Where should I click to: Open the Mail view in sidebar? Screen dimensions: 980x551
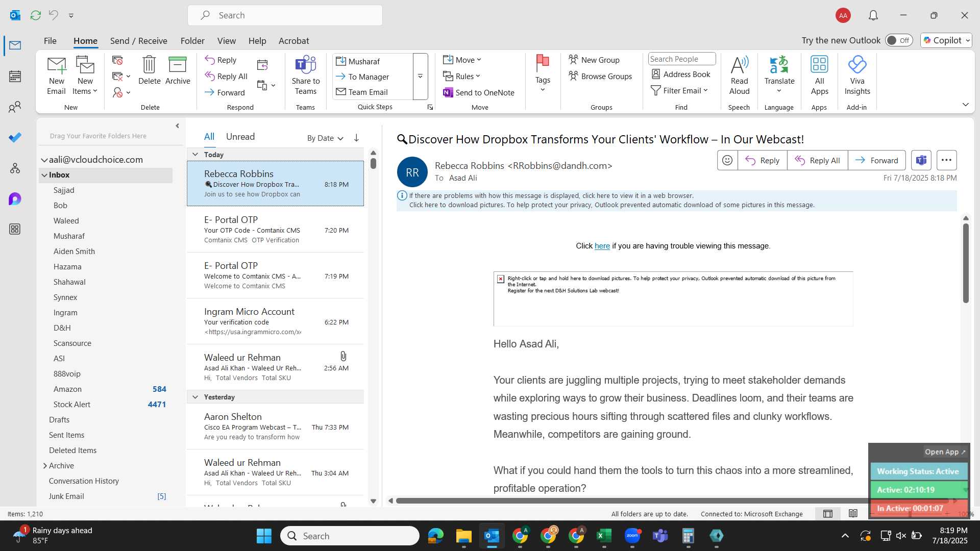[x=15, y=45]
